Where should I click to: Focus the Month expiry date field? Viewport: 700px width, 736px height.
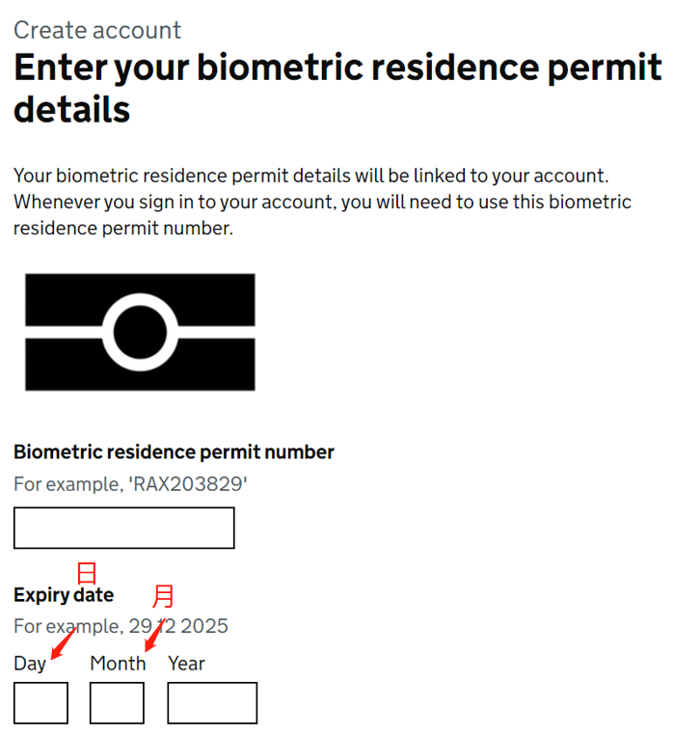(x=117, y=702)
